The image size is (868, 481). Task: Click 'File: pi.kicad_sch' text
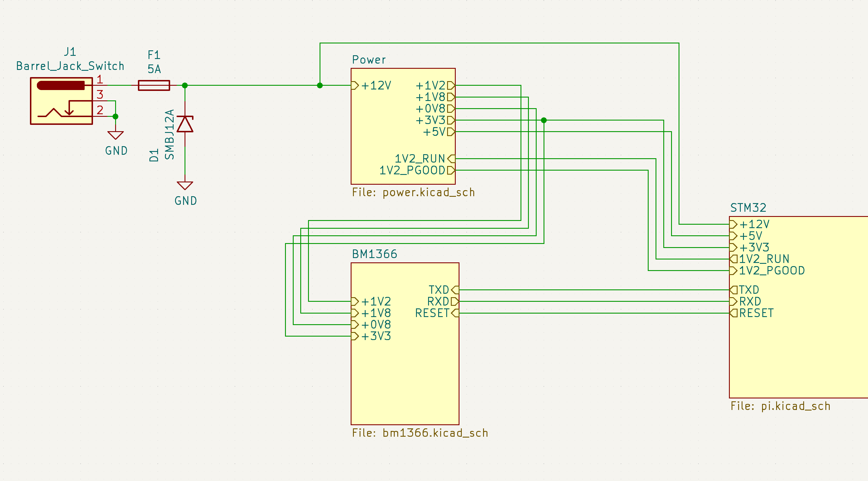coord(780,406)
